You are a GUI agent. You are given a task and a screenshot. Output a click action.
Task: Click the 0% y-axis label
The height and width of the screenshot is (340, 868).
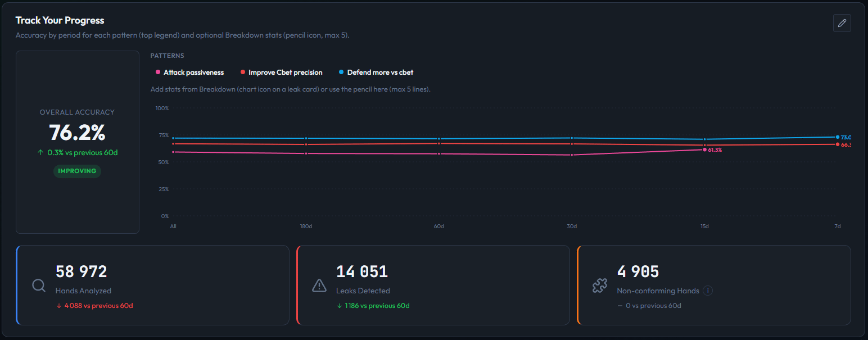[x=165, y=216]
